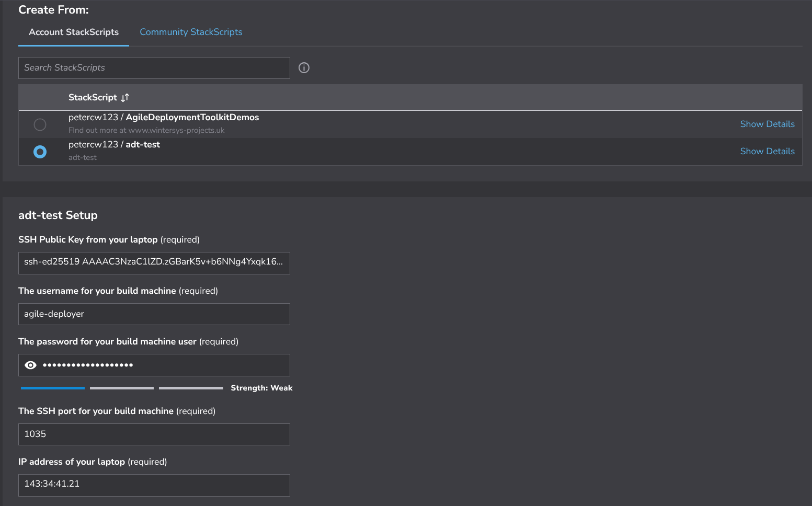The height and width of the screenshot is (506, 812).
Task: Click the build machine username field
Action: tap(154, 314)
